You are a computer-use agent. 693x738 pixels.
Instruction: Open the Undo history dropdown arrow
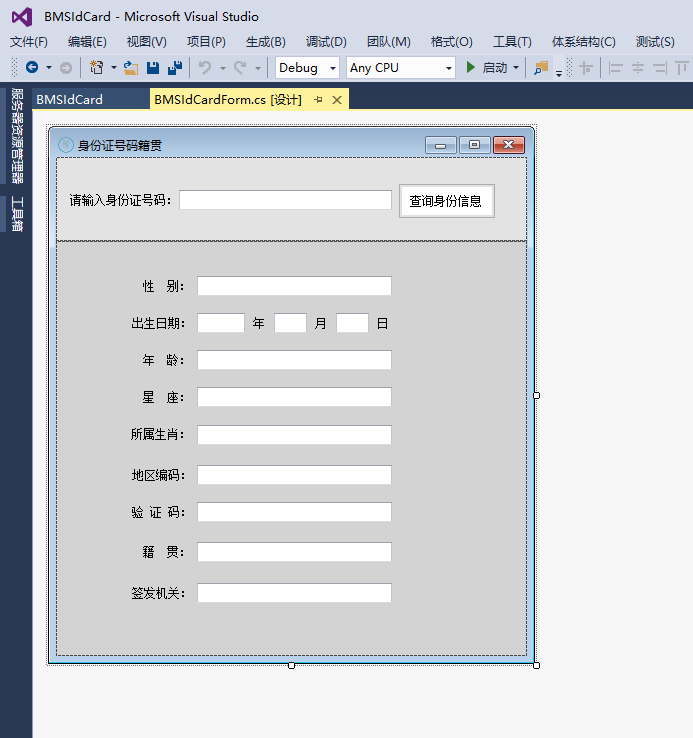[223, 68]
